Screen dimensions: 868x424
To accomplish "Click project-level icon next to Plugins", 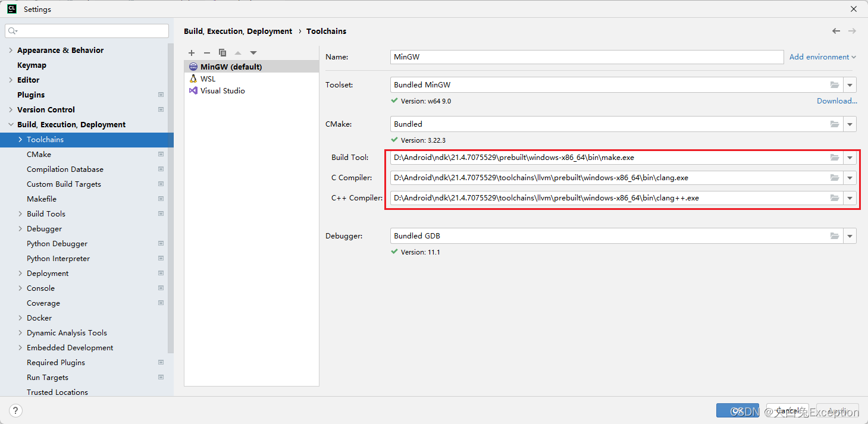I will [161, 95].
